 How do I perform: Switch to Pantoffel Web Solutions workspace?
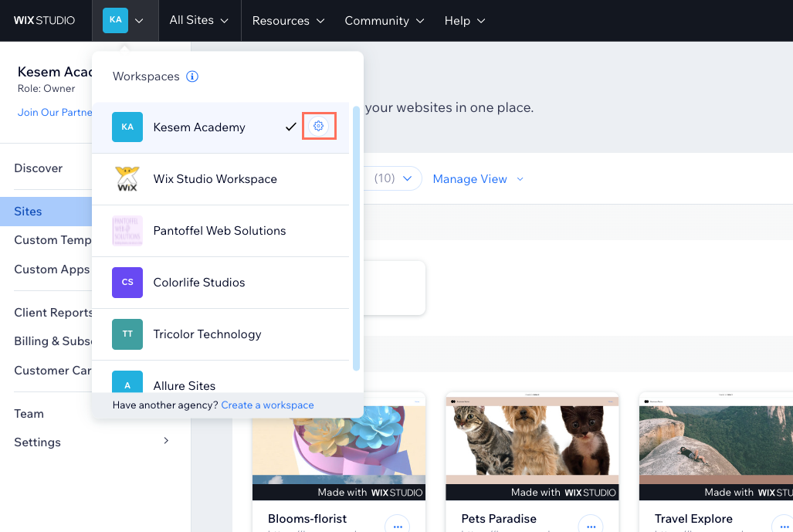pyautogui.click(x=221, y=231)
